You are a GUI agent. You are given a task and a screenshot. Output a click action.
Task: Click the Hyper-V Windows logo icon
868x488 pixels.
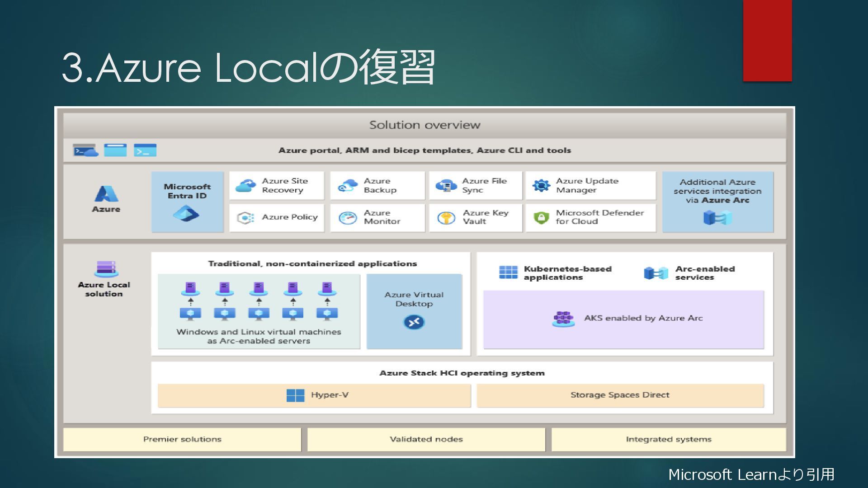click(295, 395)
